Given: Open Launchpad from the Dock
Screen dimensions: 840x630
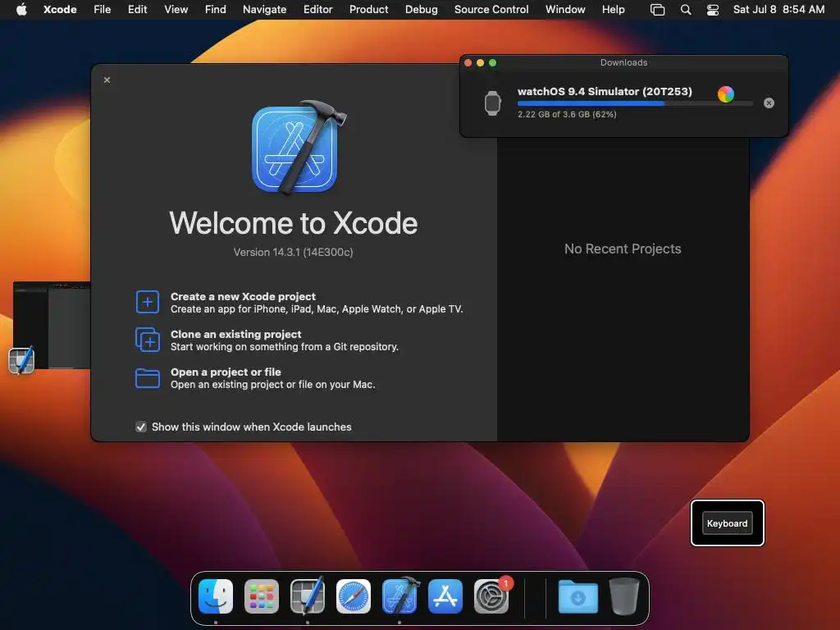Looking at the screenshot, I should pyautogui.click(x=262, y=596).
